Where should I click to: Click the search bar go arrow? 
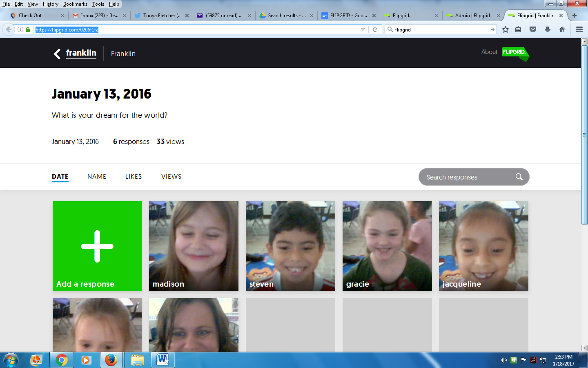(493, 29)
